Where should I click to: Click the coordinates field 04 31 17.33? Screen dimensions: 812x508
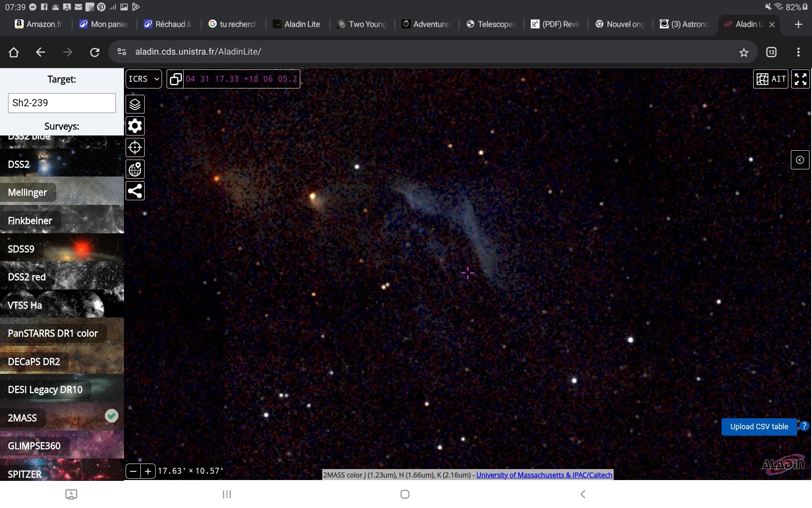click(x=241, y=79)
